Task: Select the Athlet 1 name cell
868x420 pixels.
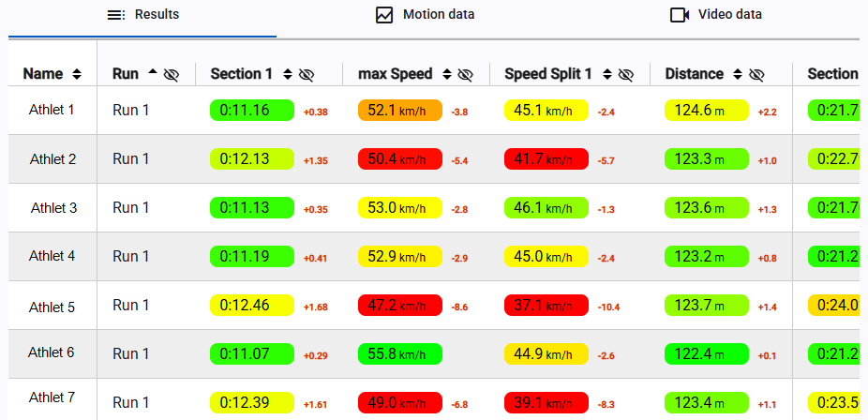Action: [x=52, y=110]
